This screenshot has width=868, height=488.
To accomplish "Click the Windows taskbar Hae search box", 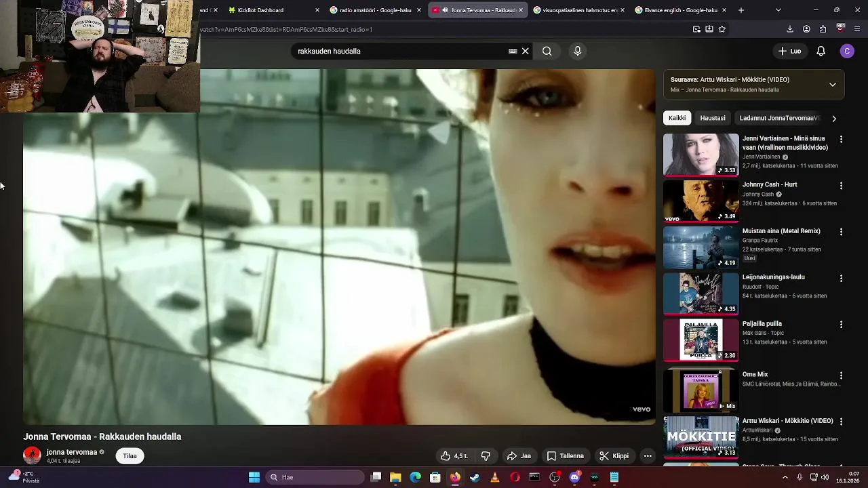I will coord(315,477).
